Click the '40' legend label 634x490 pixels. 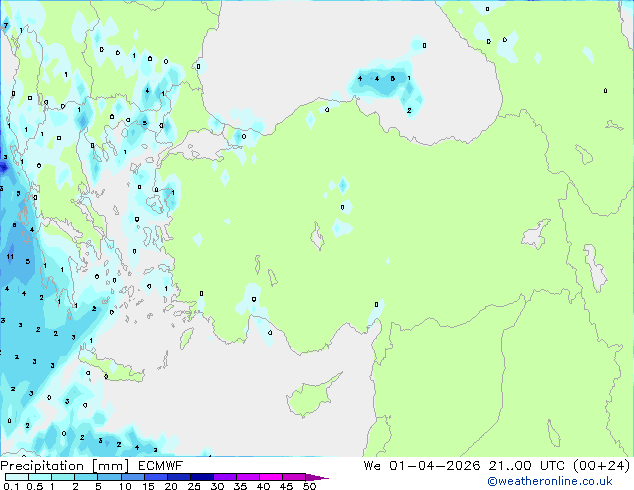point(263,486)
